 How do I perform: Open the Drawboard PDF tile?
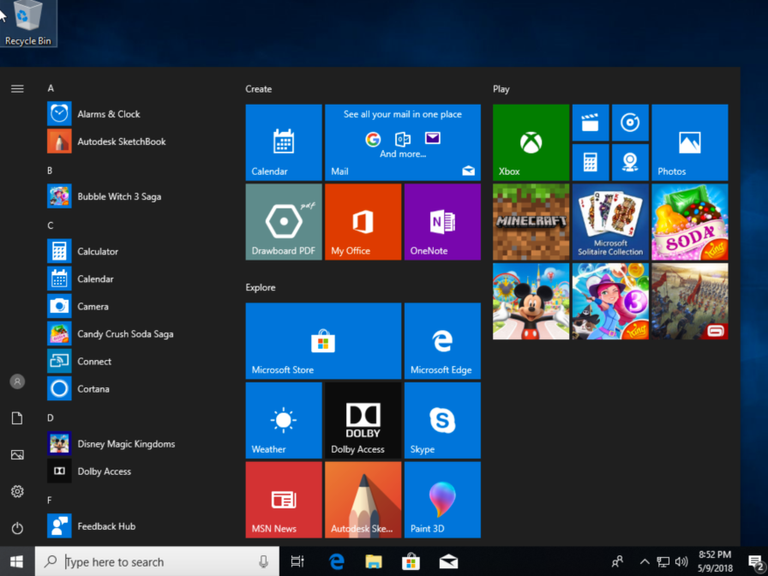tap(284, 221)
